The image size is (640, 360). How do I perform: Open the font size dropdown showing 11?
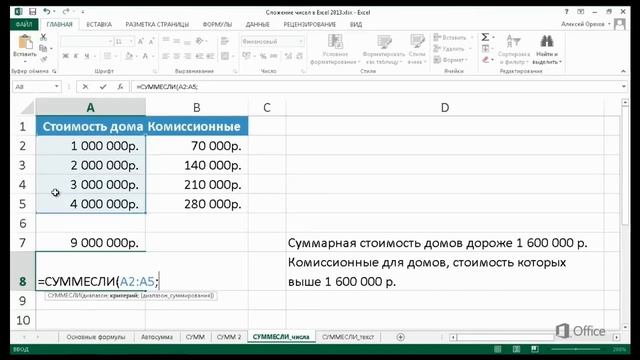[131, 42]
